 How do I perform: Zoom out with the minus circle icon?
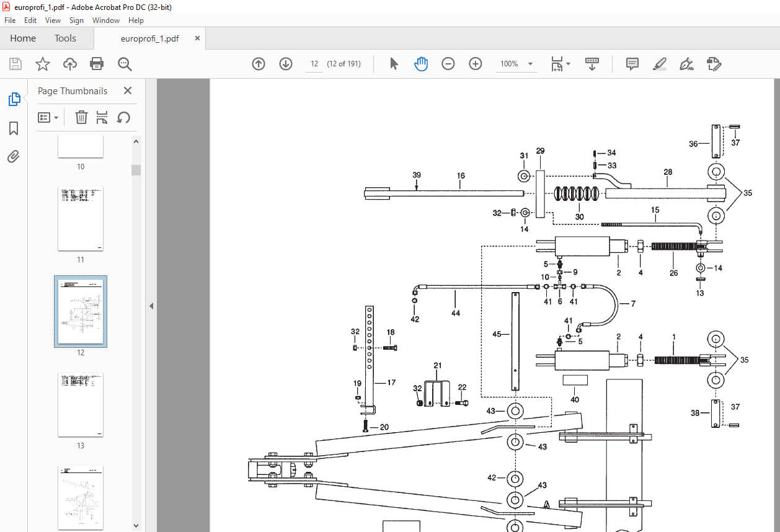point(448,64)
